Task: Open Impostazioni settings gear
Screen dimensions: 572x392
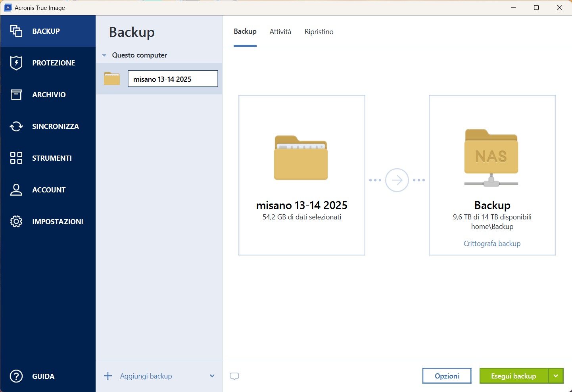Action: coord(57,222)
